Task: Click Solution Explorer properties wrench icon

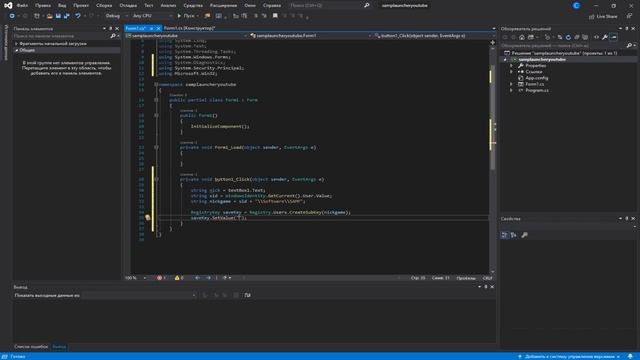Action: [x=605, y=37]
